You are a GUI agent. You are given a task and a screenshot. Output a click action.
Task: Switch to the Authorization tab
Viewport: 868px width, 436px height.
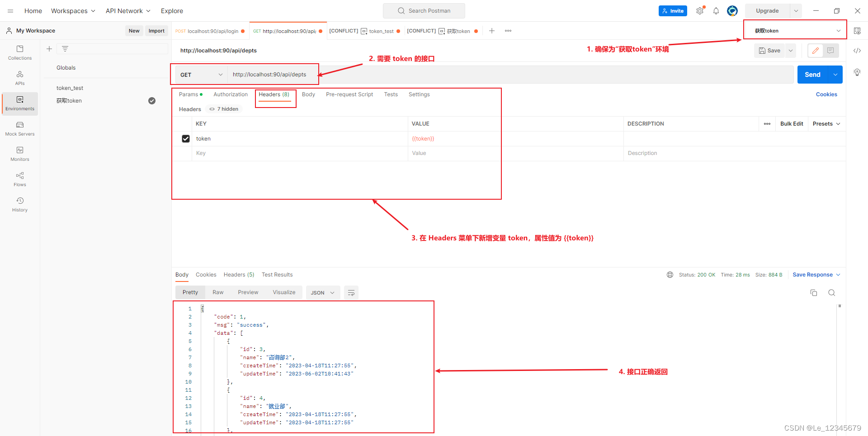click(x=230, y=94)
